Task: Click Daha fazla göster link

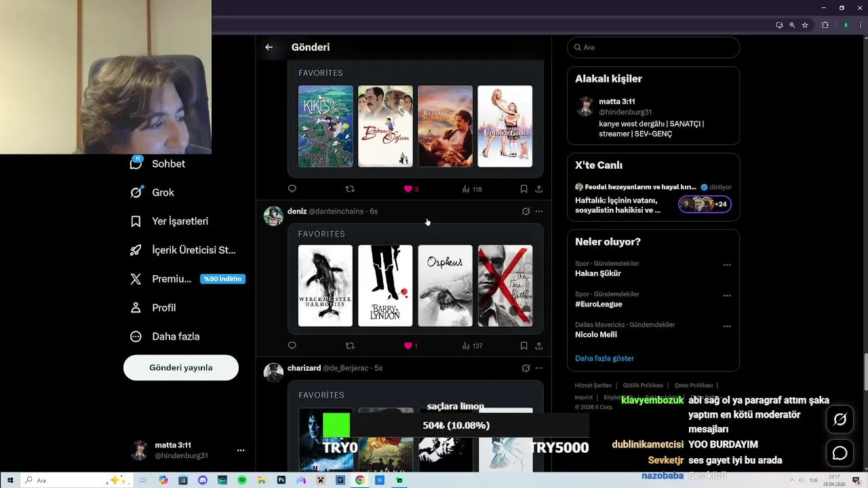Action: 604,358
